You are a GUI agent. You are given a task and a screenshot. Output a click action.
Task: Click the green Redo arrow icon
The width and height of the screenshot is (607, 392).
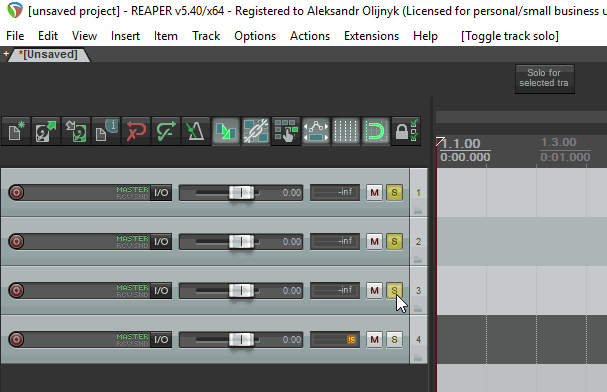tap(166, 131)
